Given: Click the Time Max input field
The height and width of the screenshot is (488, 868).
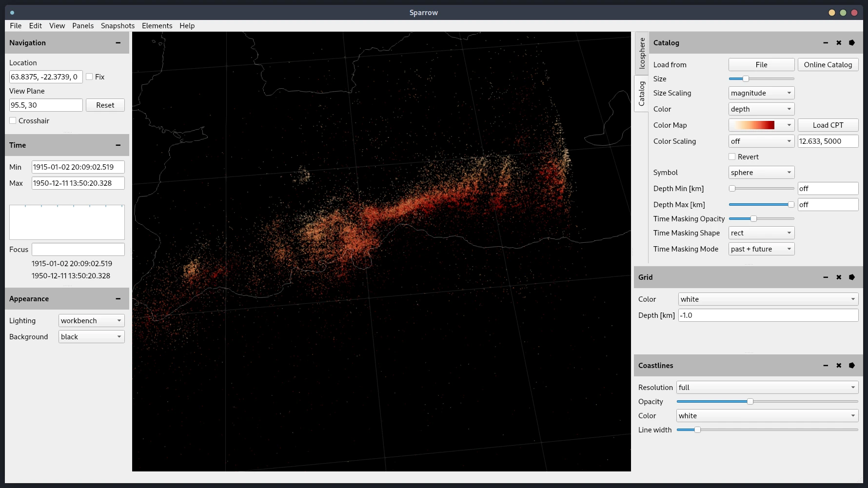Looking at the screenshot, I should point(78,183).
